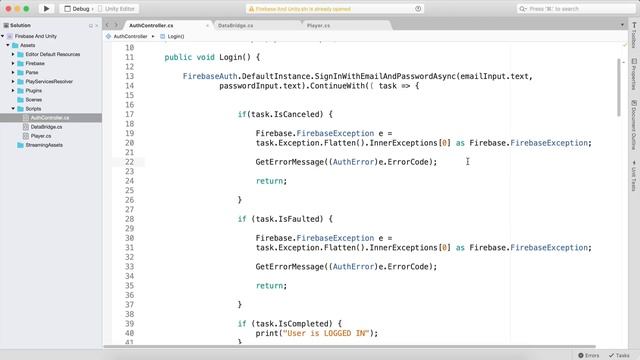Viewport: 640px width, 360px height.
Task: Switch to AuthController.cs tab
Action: click(151, 25)
